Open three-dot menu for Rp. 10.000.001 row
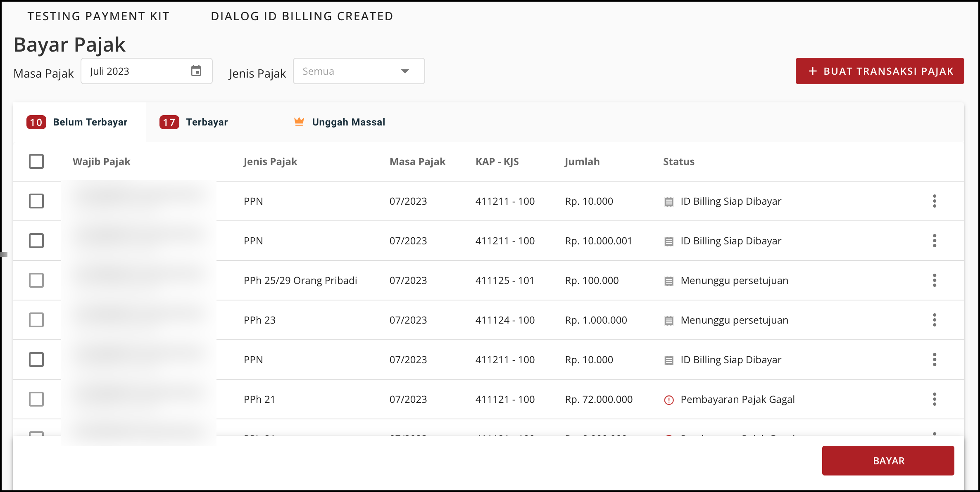Viewport: 980px width, 492px height. 934,241
